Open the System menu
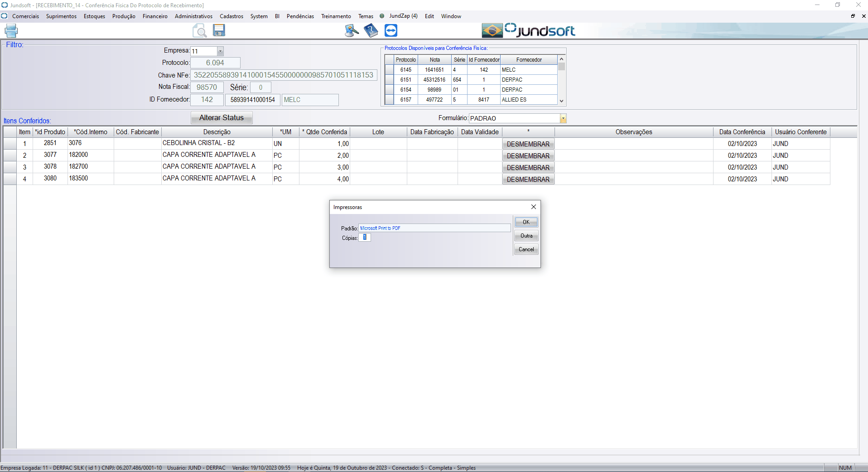Viewport: 868px width, 472px height. pos(259,16)
